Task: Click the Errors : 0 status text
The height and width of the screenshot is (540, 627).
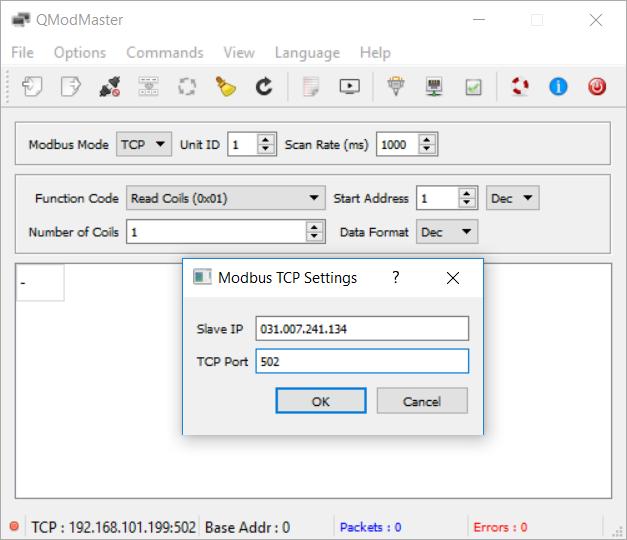Action: coord(500,527)
